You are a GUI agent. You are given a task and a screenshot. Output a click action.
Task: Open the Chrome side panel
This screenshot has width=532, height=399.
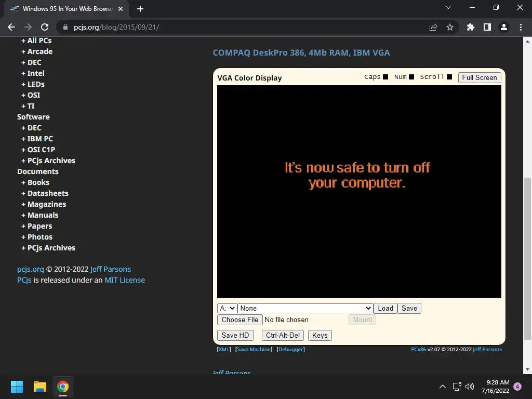coord(487,27)
